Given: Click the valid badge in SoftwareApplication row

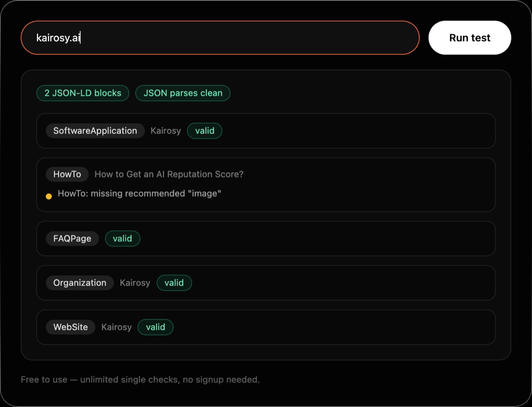Looking at the screenshot, I should 205,131.
